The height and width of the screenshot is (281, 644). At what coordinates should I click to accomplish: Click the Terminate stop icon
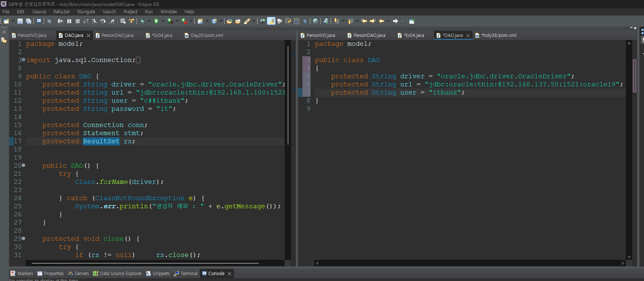[78, 21]
